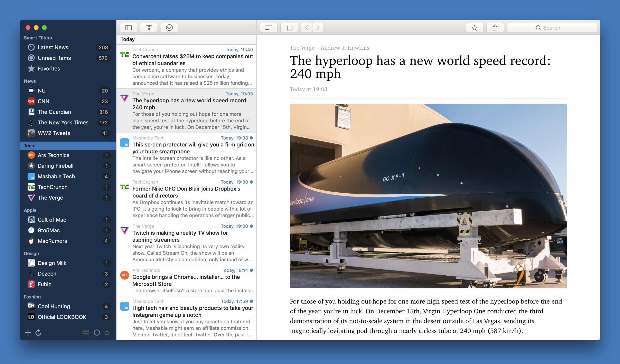Star the current hyperloop article
Image resolution: width=620 pixels, height=364 pixels.
474,28
